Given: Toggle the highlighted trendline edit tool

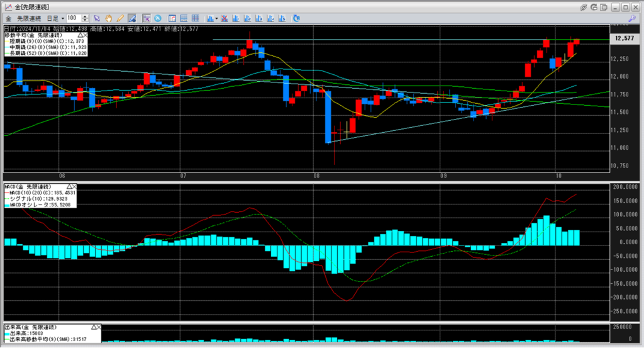Looking at the screenshot, I should click(131, 18).
